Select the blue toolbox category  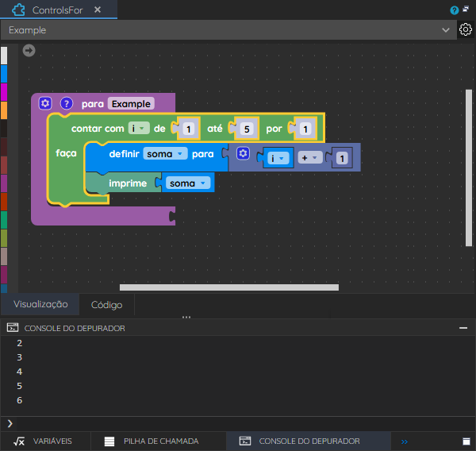click(4, 74)
